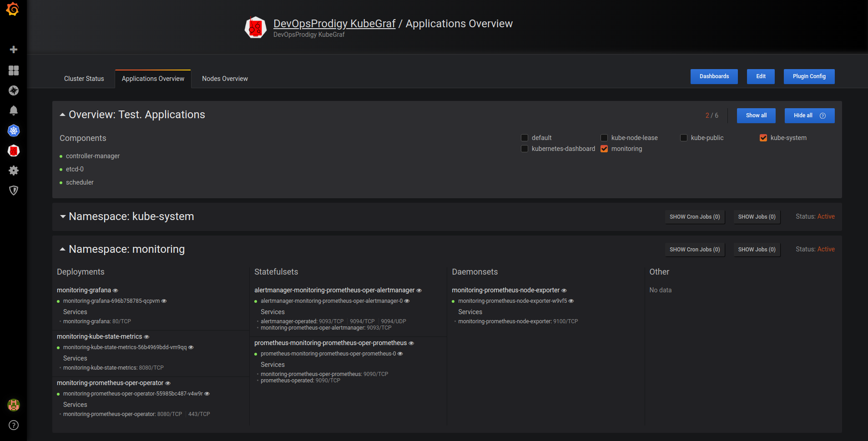Enable the default namespace checkbox
Screen dimensions: 868x441
[525, 137]
